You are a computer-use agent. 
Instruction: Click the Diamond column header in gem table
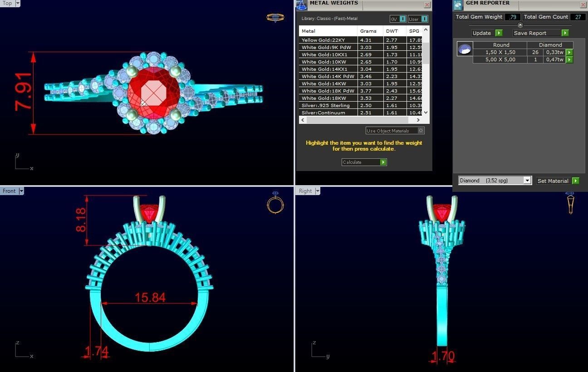point(550,45)
